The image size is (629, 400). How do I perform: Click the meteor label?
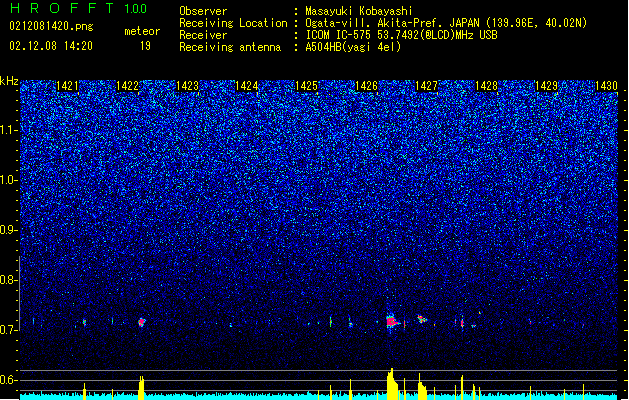coord(142,31)
